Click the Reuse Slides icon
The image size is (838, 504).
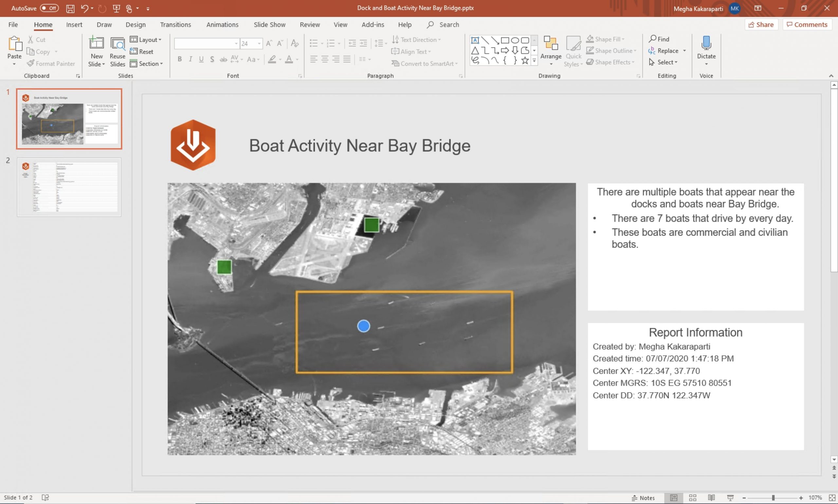pyautogui.click(x=118, y=44)
